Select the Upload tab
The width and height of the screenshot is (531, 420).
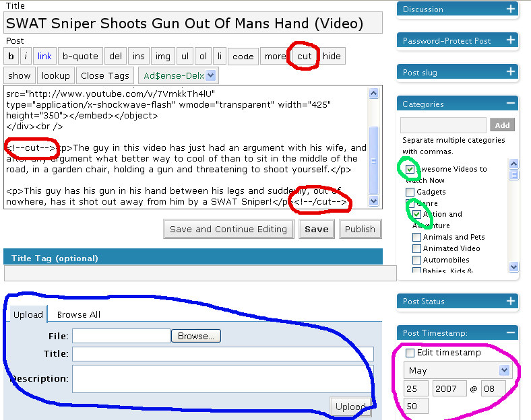tap(28, 314)
